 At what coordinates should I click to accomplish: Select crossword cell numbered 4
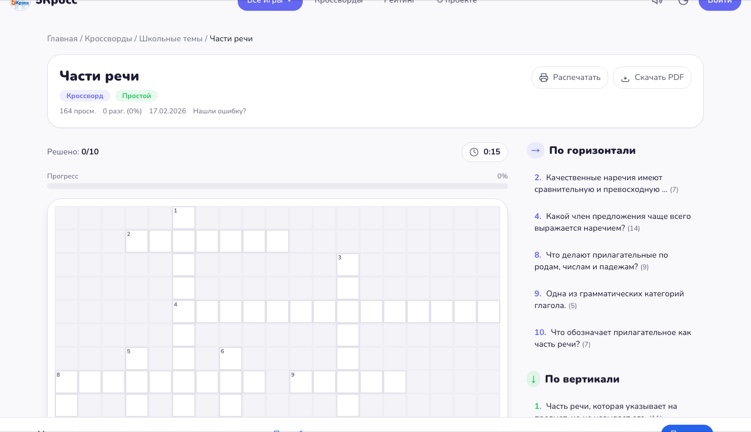pyautogui.click(x=183, y=311)
